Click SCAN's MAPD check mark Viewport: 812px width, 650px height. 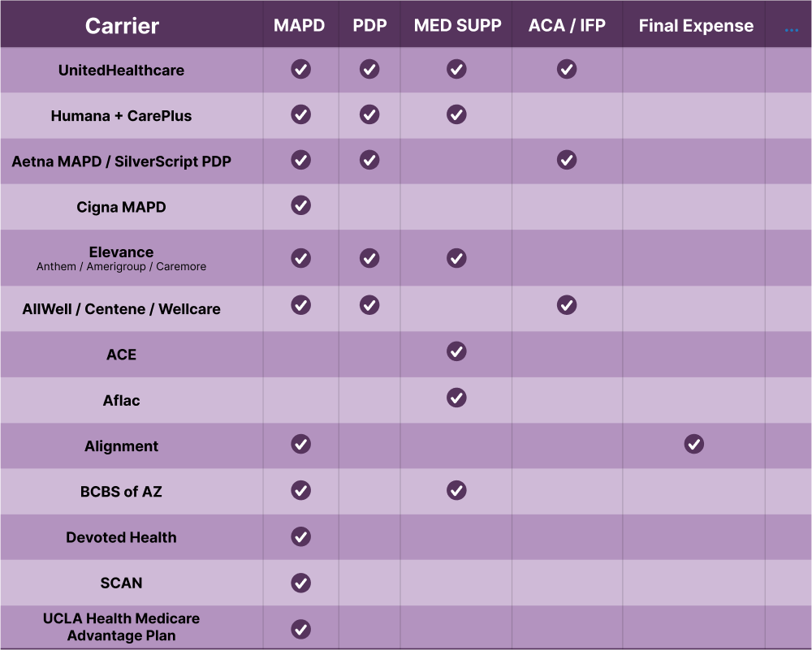[x=301, y=583]
